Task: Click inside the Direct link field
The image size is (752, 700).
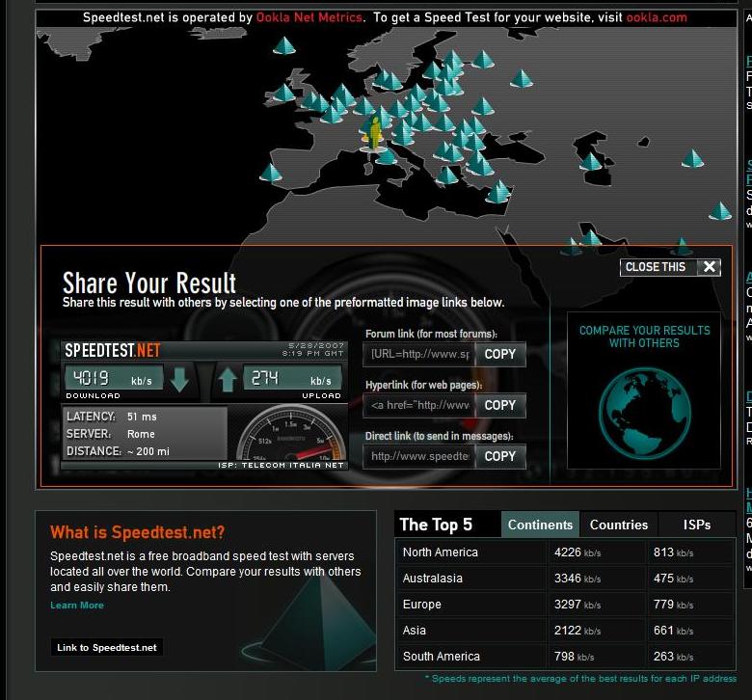Action: click(x=418, y=456)
